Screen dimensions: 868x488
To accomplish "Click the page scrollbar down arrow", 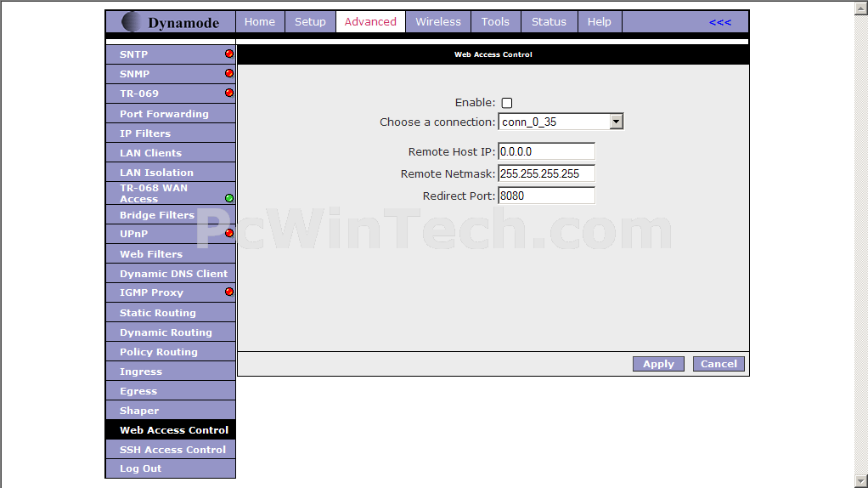I will (861, 481).
